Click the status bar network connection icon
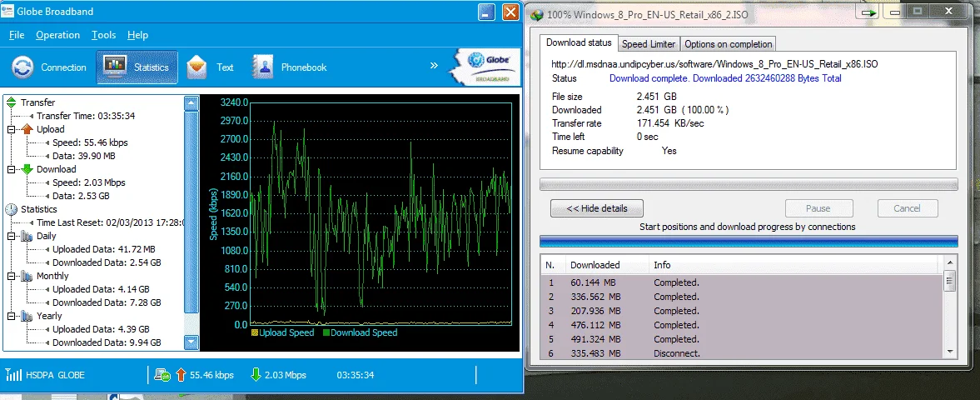Screen dimensions: 980x400 pos(162,375)
